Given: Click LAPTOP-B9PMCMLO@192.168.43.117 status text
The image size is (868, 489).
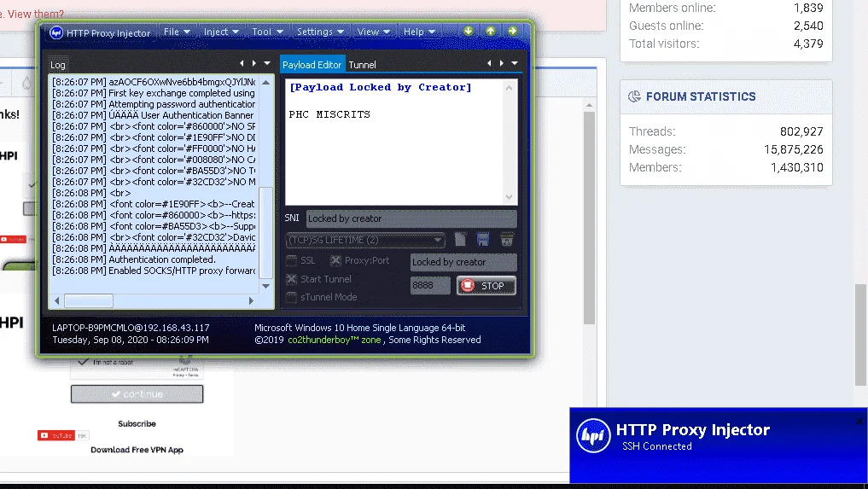Looking at the screenshot, I should [x=131, y=328].
